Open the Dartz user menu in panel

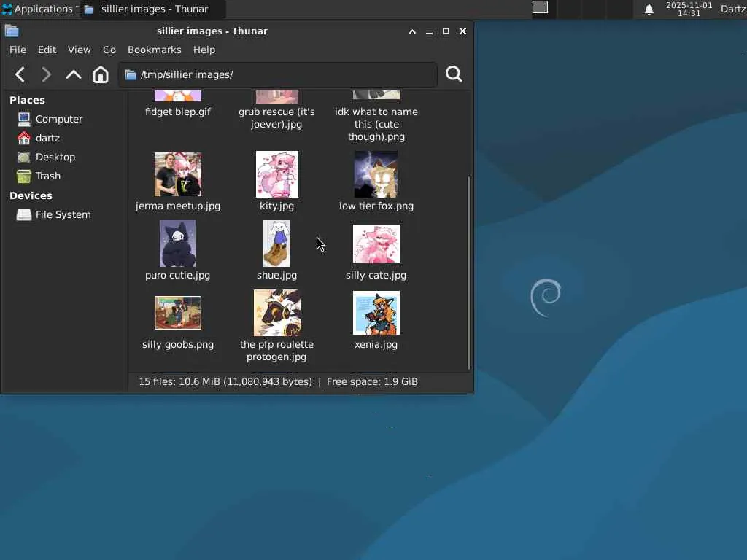[733, 9]
